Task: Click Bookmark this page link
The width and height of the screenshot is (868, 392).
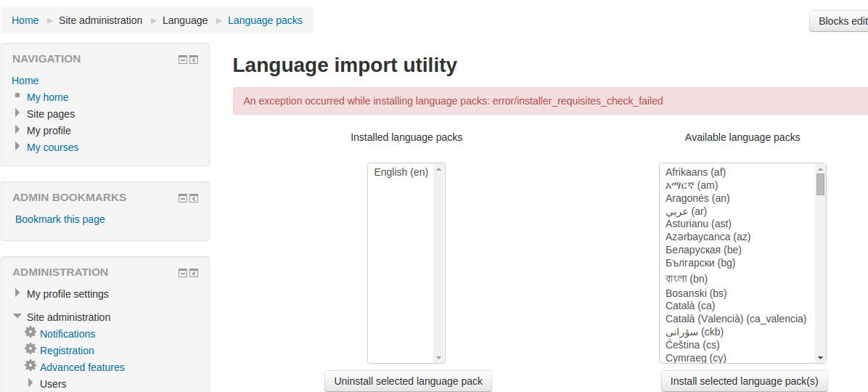Action: (x=60, y=219)
